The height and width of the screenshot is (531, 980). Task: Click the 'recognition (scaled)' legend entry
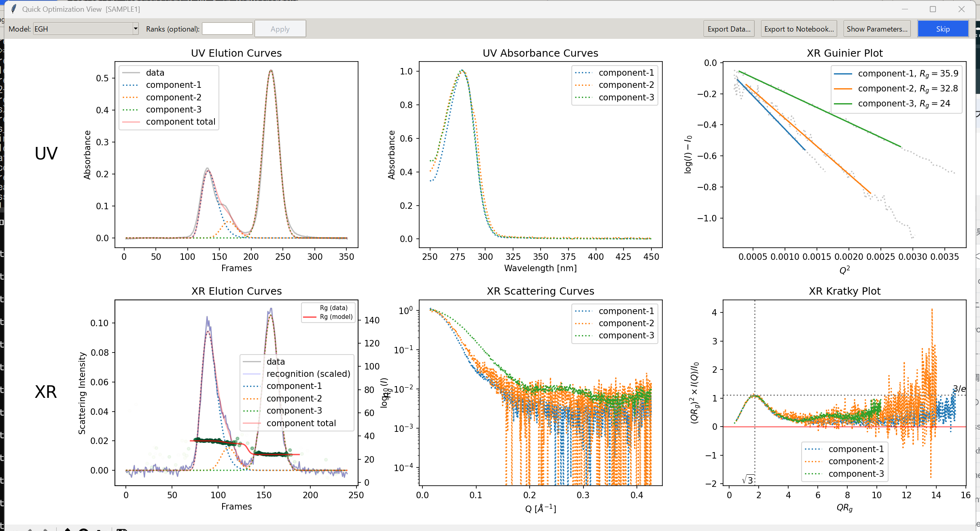(x=297, y=374)
